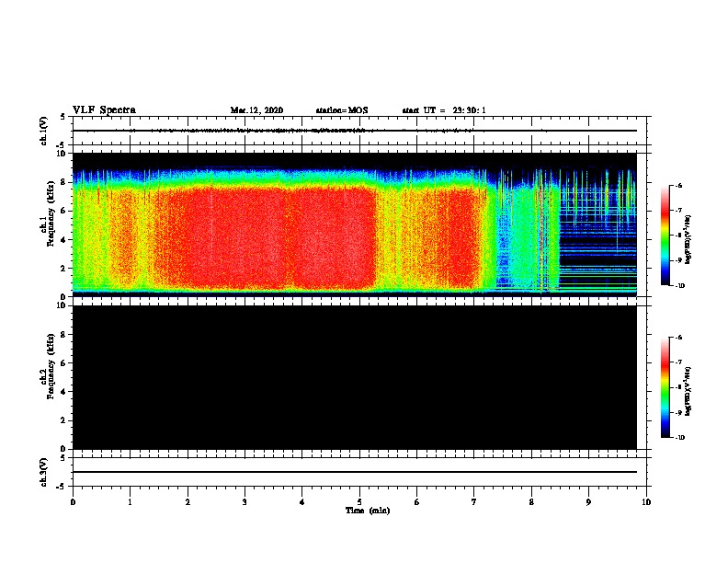Click tick "0" on the Time axis
Screen dimensions: 728x563
[x=73, y=502]
